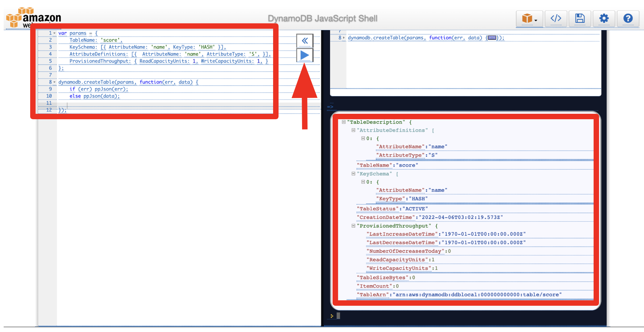Collapse the "AttributeDefinitions" array node
Viewport: 644px width, 332px height.
(x=353, y=130)
